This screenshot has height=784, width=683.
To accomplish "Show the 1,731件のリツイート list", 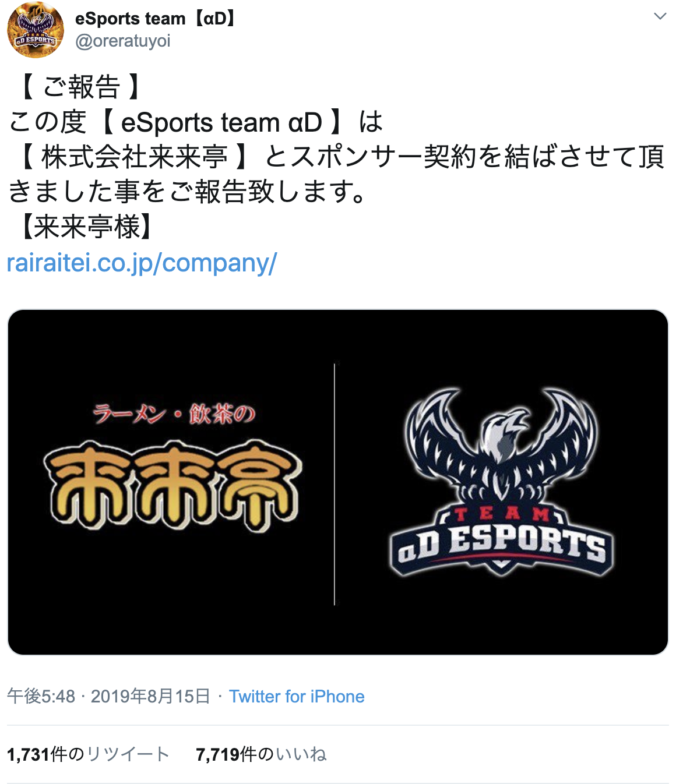I will click(x=88, y=754).
